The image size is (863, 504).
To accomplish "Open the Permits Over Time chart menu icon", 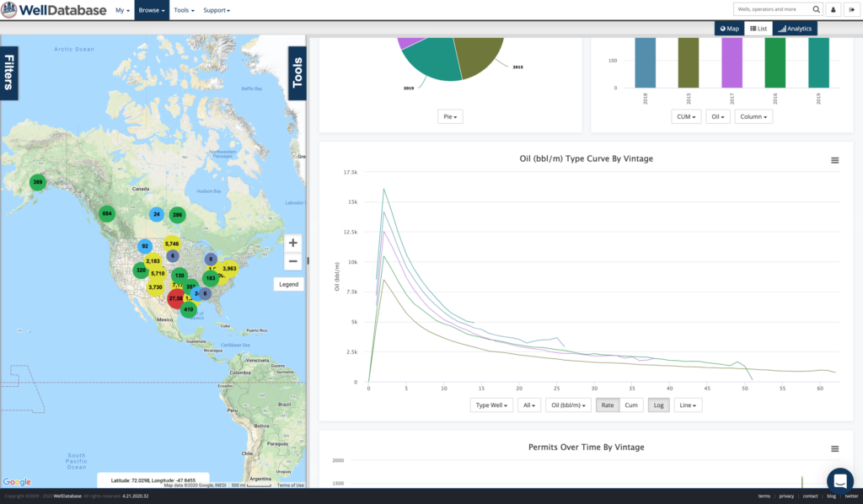I will coord(834,448).
